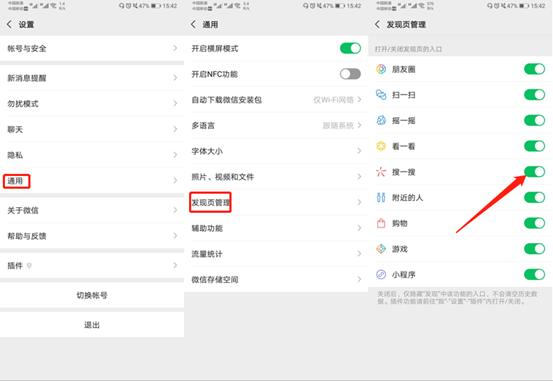
Task: Open the 辅助功能 entry
Action: pyautogui.click(x=276, y=228)
